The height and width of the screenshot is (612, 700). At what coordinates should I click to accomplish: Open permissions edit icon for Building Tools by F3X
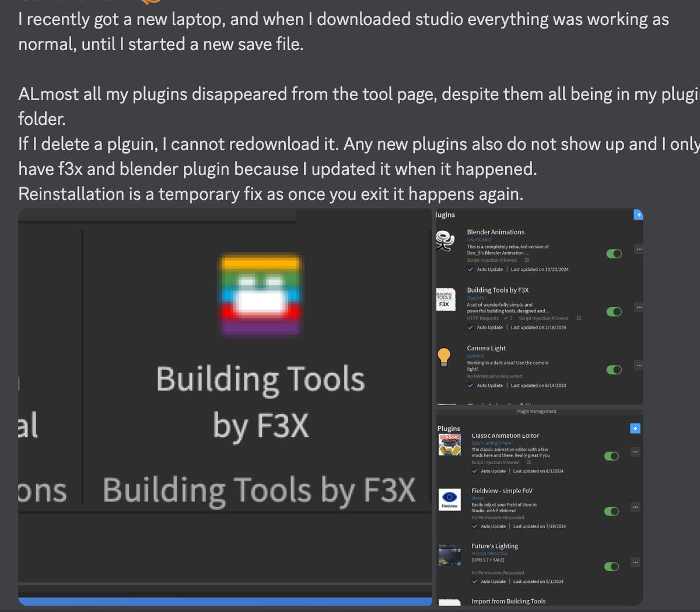(x=579, y=318)
